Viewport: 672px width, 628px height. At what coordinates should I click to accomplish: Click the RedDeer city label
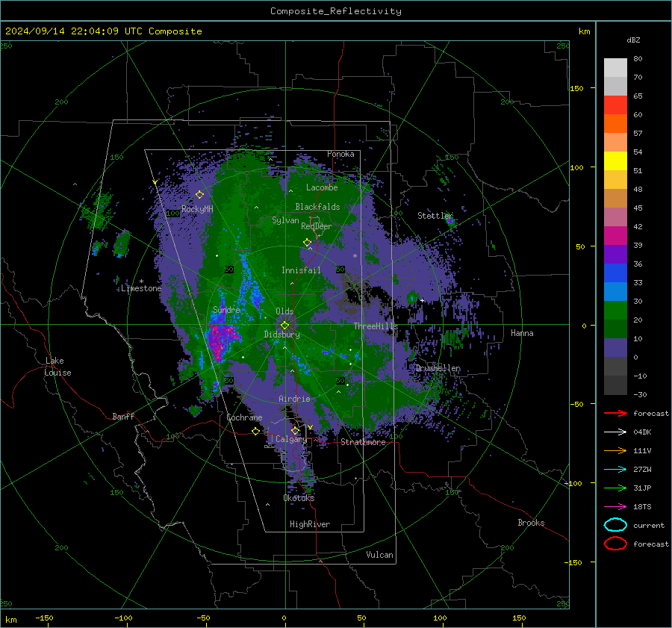click(317, 226)
